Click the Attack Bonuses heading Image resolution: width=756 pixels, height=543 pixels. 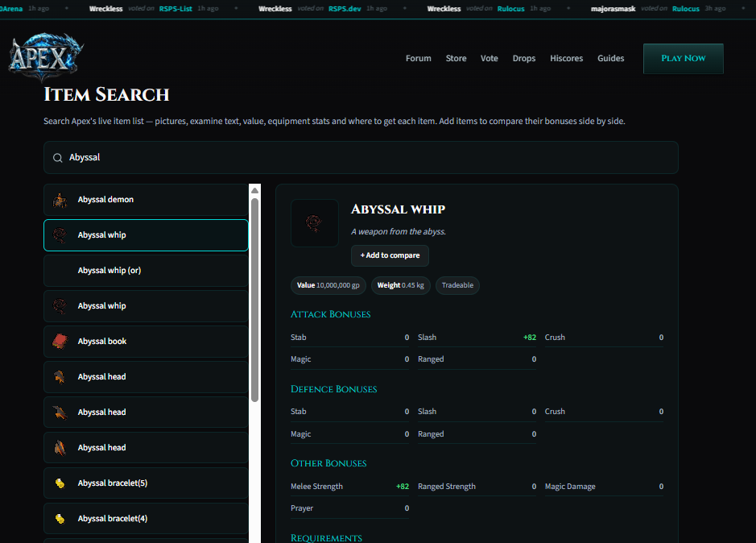pyautogui.click(x=330, y=314)
